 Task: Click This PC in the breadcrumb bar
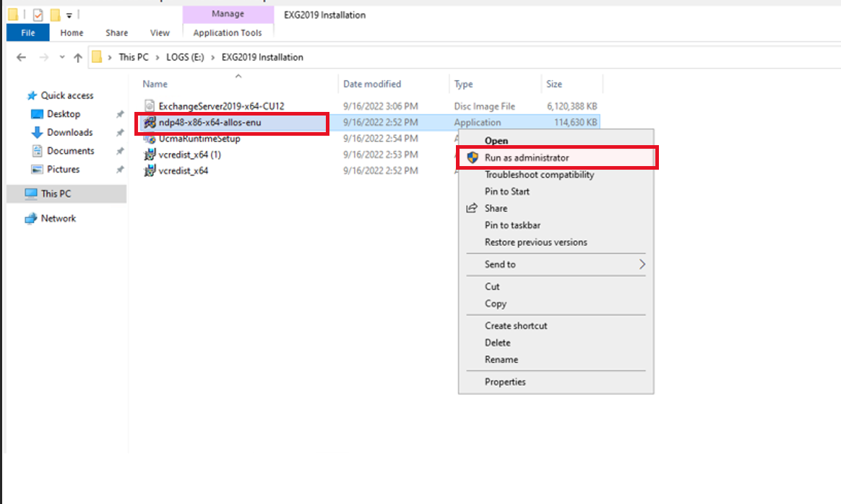(134, 57)
